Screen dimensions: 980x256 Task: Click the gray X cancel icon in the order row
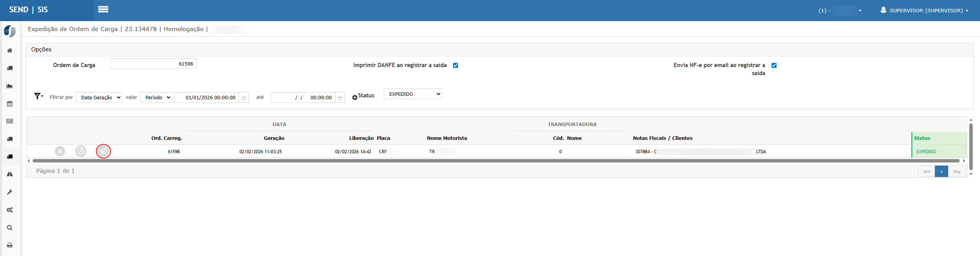[x=60, y=151]
